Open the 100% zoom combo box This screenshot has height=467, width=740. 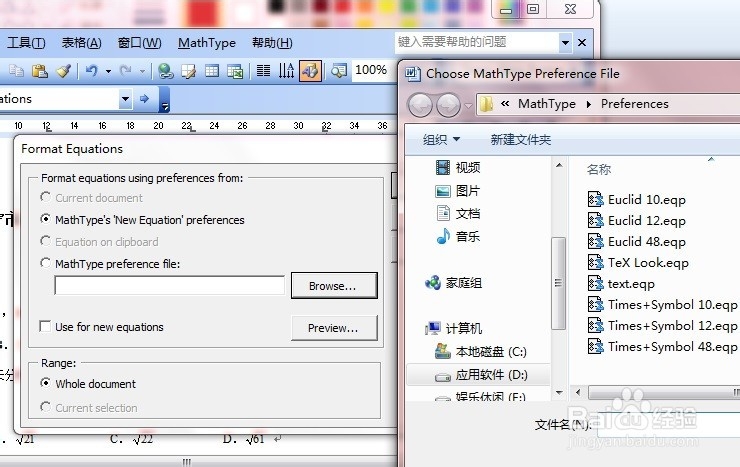(x=371, y=70)
